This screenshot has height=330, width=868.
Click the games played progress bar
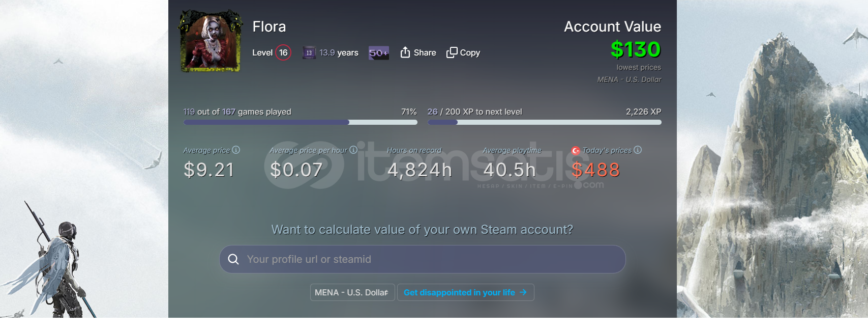click(301, 122)
